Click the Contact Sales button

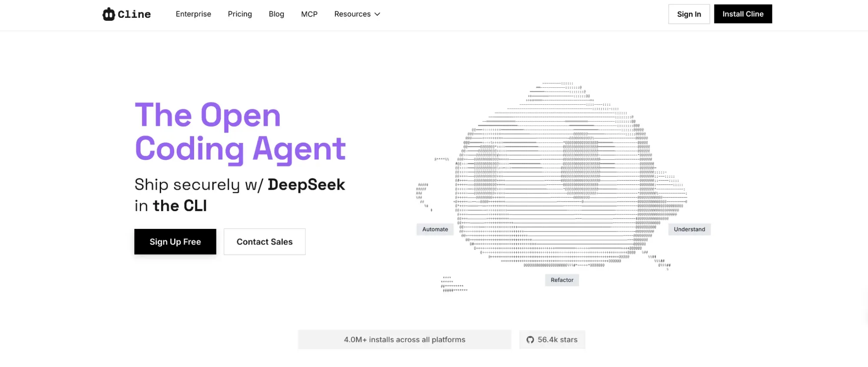pyautogui.click(x=264, y=241)
